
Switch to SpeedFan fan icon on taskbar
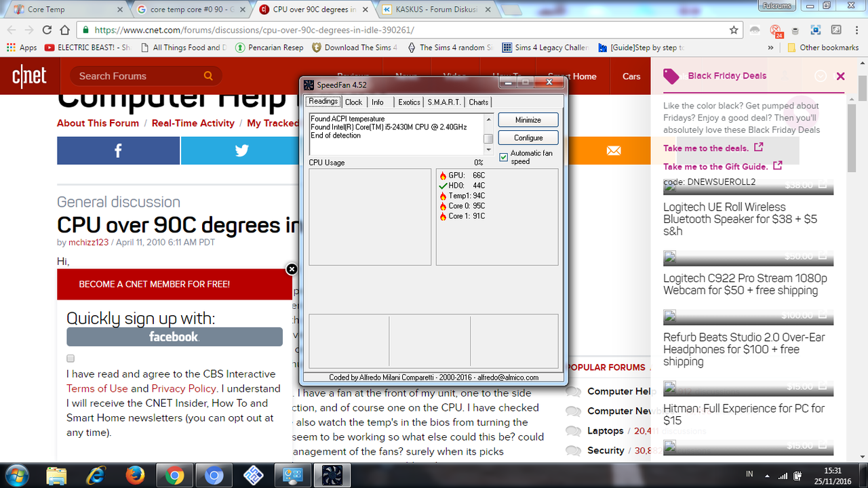(334, 476)
